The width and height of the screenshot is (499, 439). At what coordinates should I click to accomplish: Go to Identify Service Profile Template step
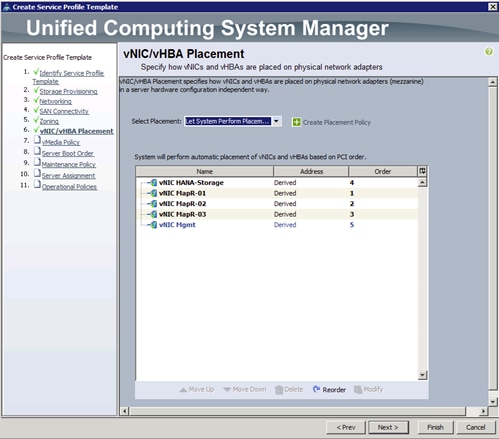(68, 77)
